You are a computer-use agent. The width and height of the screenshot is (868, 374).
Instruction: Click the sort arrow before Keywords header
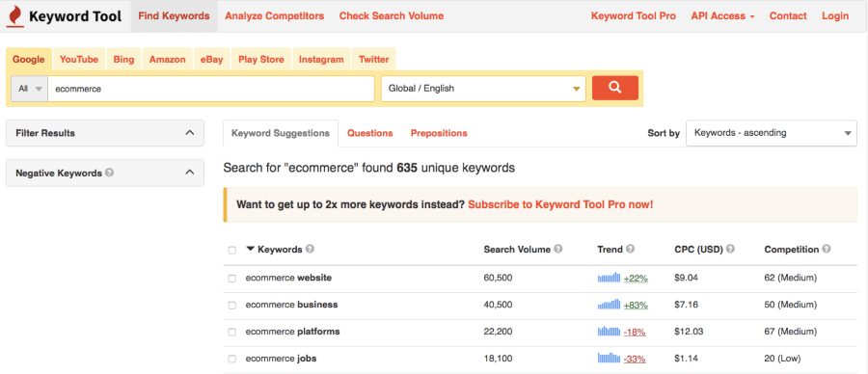(250, 249)
